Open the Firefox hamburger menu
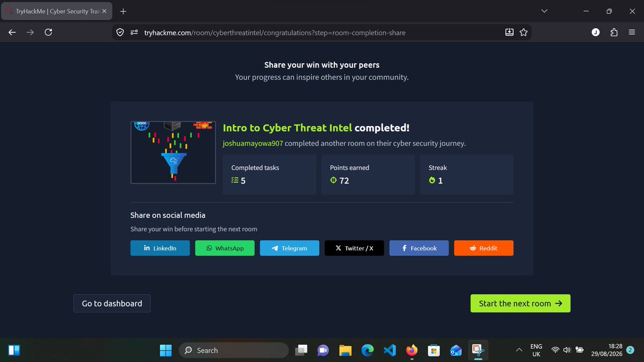The image size is (644, 362). click(632, 33)
